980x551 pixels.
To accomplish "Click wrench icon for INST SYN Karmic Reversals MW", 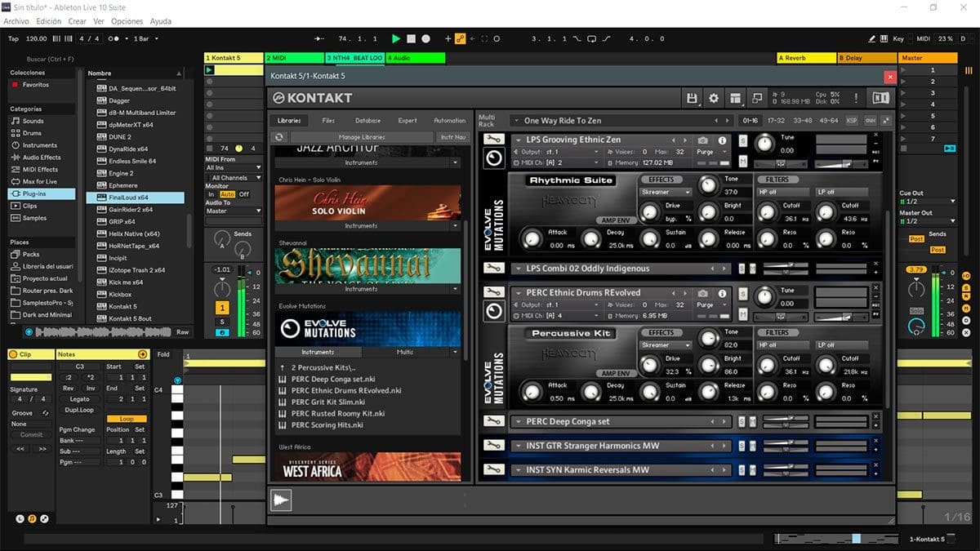I will [x=493, y=469].
